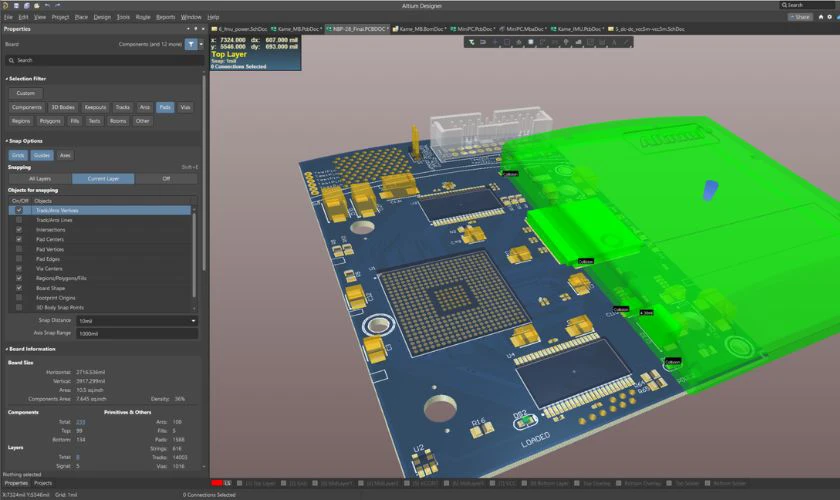Open the Reports menu
The width and height of the screenshot is (840, 500).
pyautogui.click(x=166, y=17)
